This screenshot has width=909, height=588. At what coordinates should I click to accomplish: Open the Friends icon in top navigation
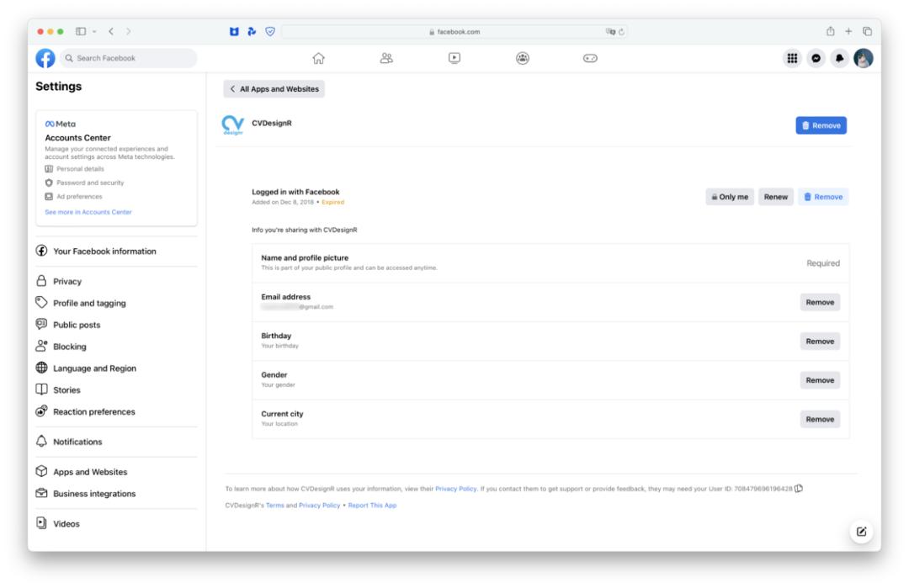click(386, 58)
